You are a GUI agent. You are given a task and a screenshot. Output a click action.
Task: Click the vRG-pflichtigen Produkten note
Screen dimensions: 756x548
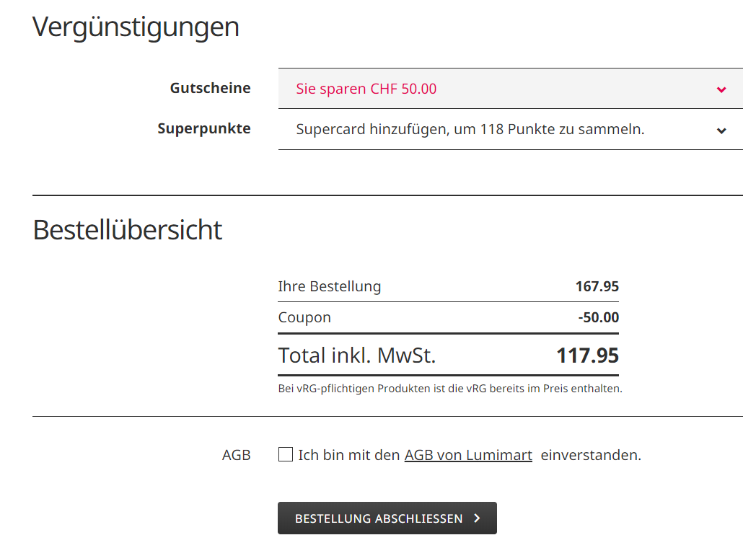pos(449,389)
